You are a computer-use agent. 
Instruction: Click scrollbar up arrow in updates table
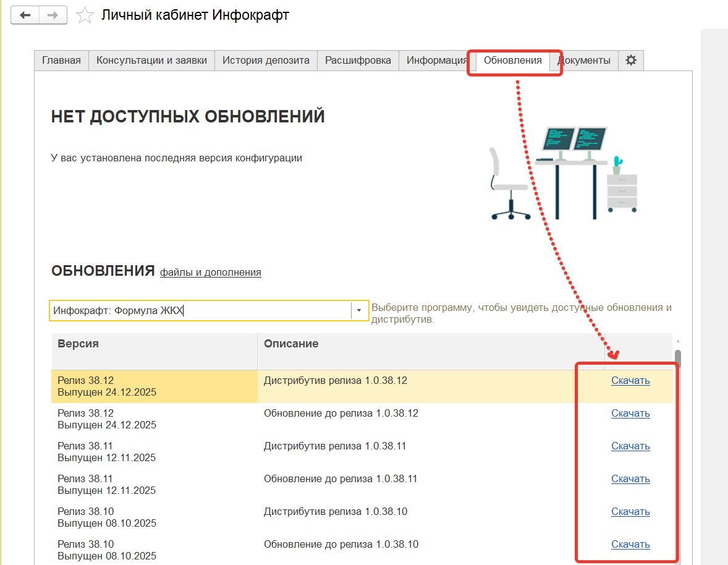(x=677, y=341)
